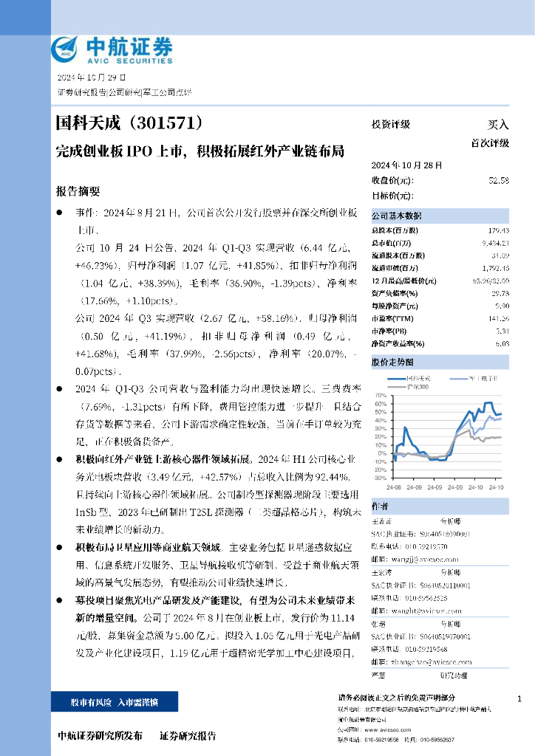Viewport: 535px width, 756px height.
Task: Click phone number 010-59219570
Action: 426,547
